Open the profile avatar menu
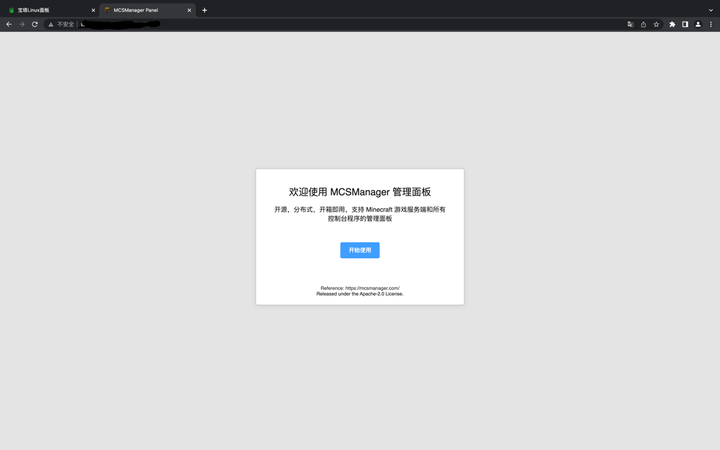The image size is (720, 450). tap(698, 24)
